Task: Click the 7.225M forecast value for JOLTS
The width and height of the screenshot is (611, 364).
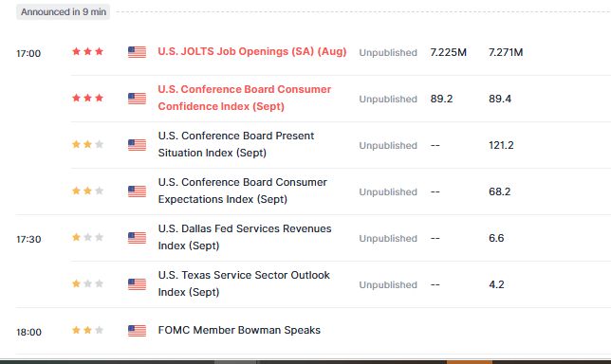Action: [448, 52]
